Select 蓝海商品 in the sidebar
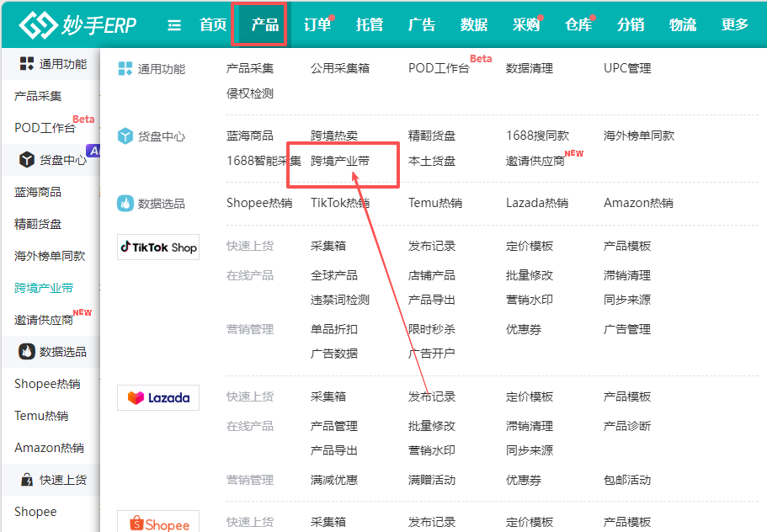Screen dimensions: 767x532 point(35,191)
